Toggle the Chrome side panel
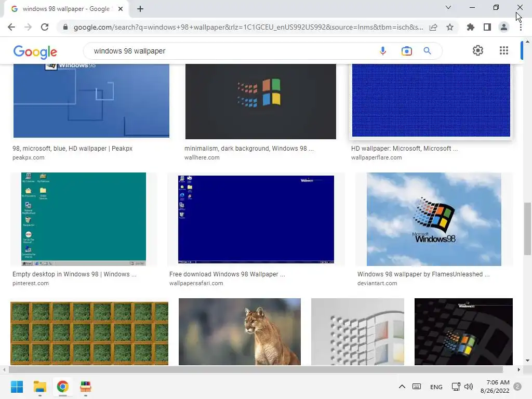This screenshot has width=532, height=399. pyautogui.click(x=487, y=27)
